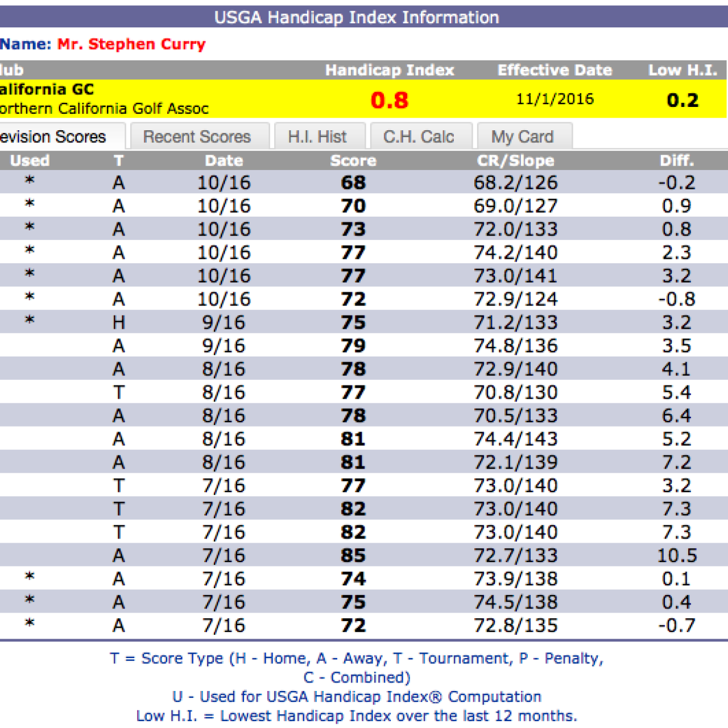
Task: Click the Score column header
Action: coord(353,161)
